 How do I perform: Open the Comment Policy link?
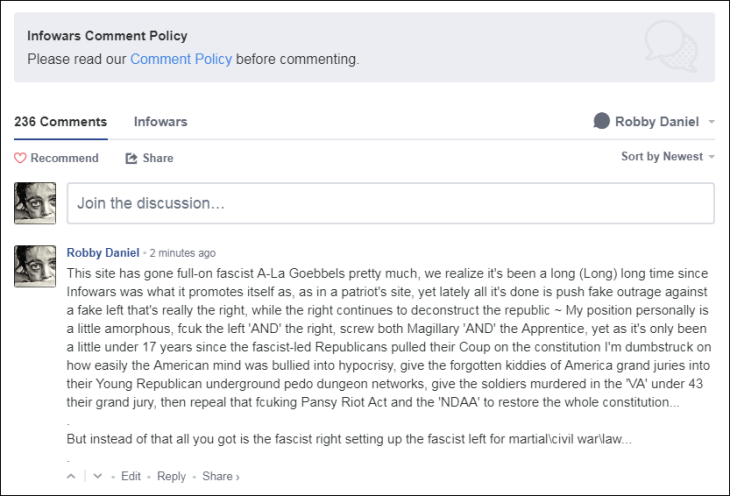pyautogui.click(x=181, y=59)
